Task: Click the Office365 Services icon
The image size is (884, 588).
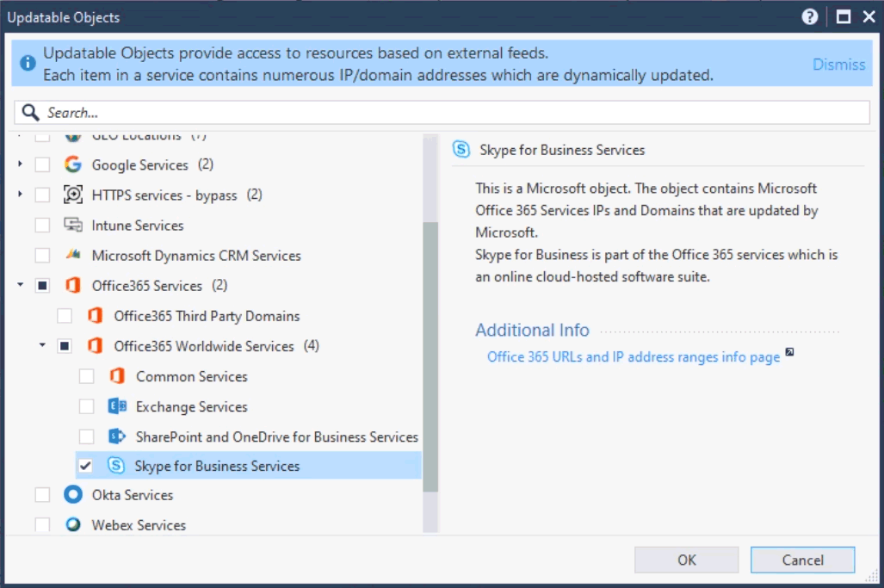Action: click(72, 285)
